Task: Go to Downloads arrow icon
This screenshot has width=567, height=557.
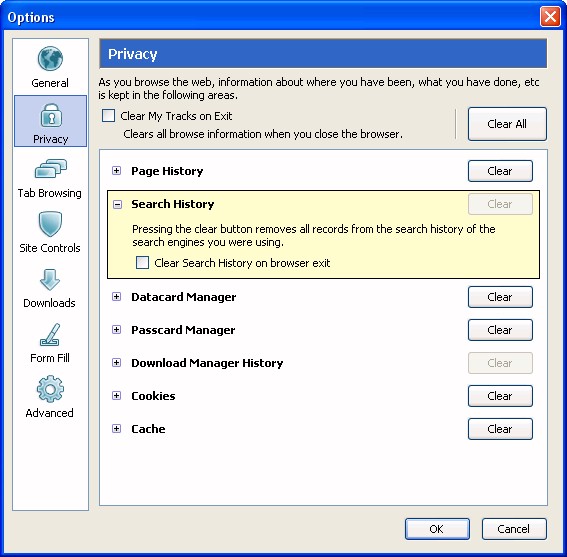Action: [50, 280]
